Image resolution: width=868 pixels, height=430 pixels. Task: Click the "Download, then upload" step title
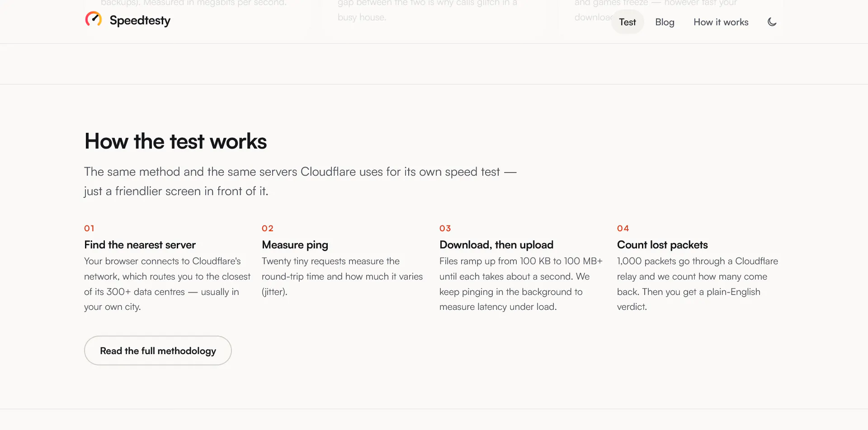(x=496, y=245)
